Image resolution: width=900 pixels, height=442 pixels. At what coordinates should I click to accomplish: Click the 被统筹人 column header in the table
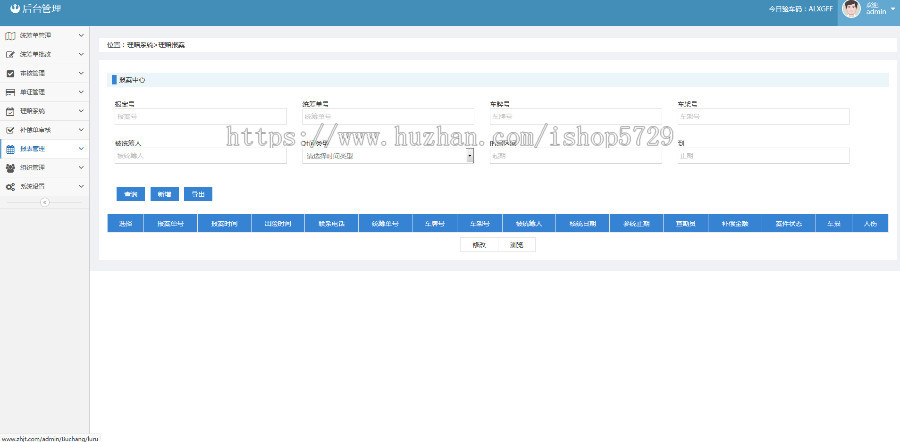(x=529, y=223)
